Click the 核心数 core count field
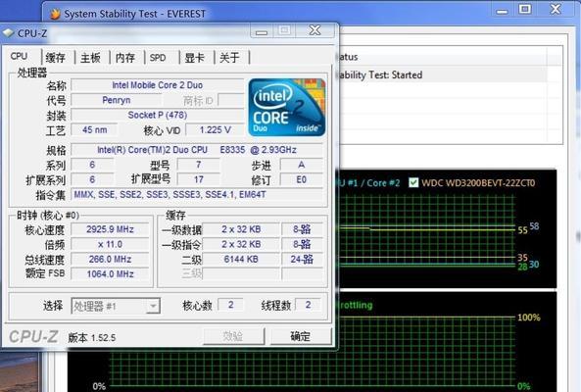 click(231, 305)
